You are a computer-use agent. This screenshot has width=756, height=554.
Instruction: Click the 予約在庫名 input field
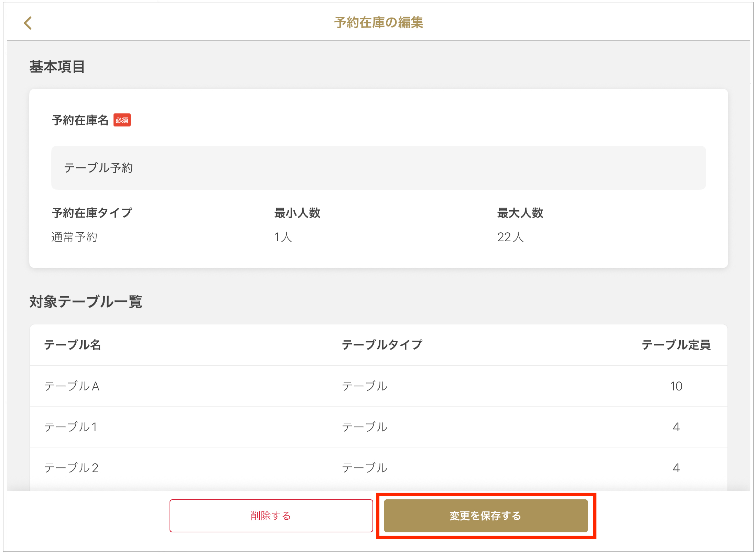(x=378, y=168)
